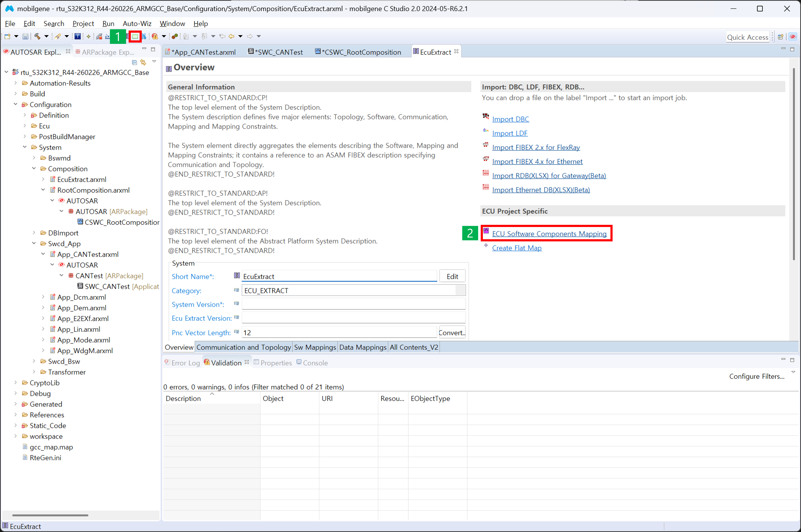Open the Validation view menu triangle
This screenshot has width=801, height=532.
793,372
